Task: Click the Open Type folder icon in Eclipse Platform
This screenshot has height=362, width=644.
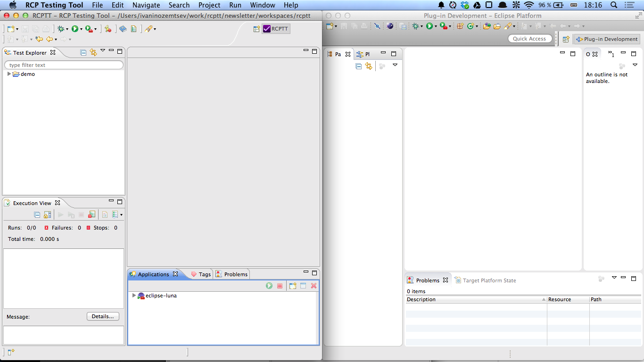Action: [487, 26]
